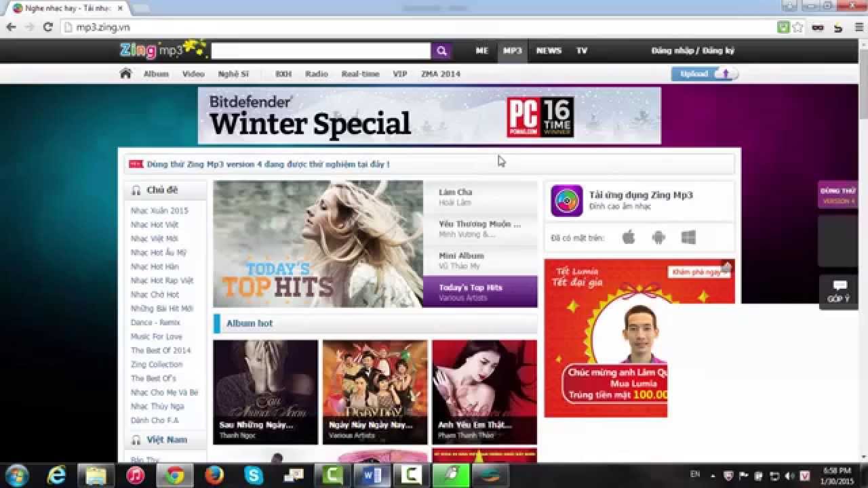Open the Real-time navigation tab

360,74
